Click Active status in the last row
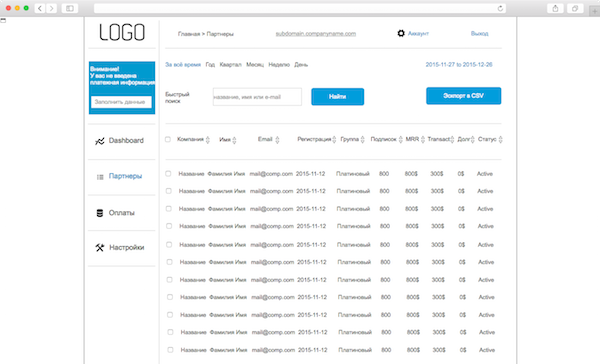 tap(487, 350)
